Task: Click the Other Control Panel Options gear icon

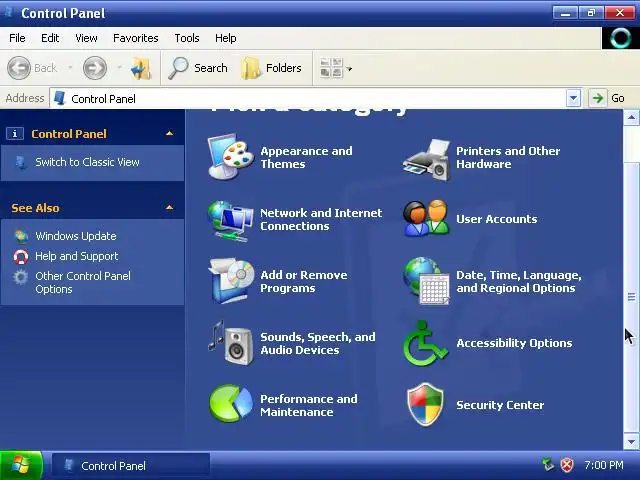Action: click(x=21, y=277)
